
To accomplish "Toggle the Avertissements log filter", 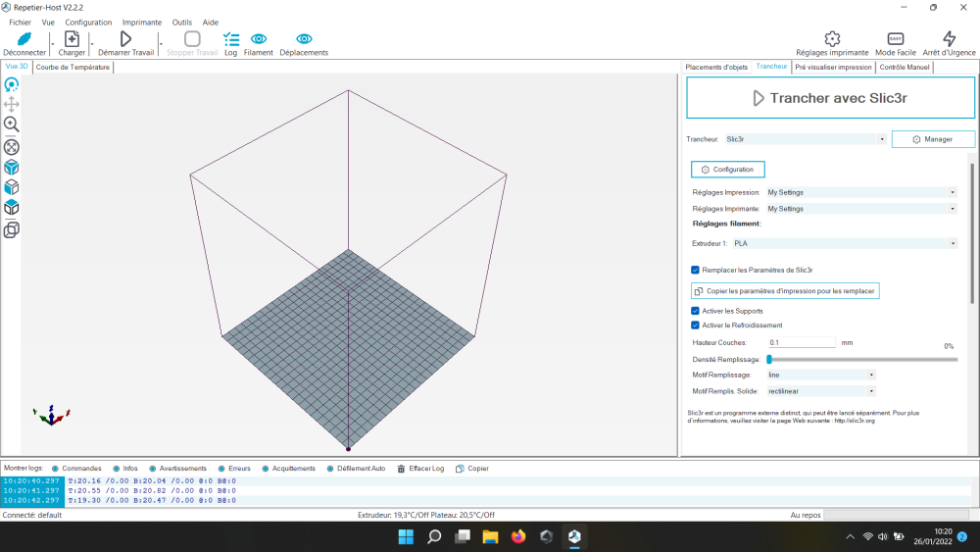I will (177, 469).
